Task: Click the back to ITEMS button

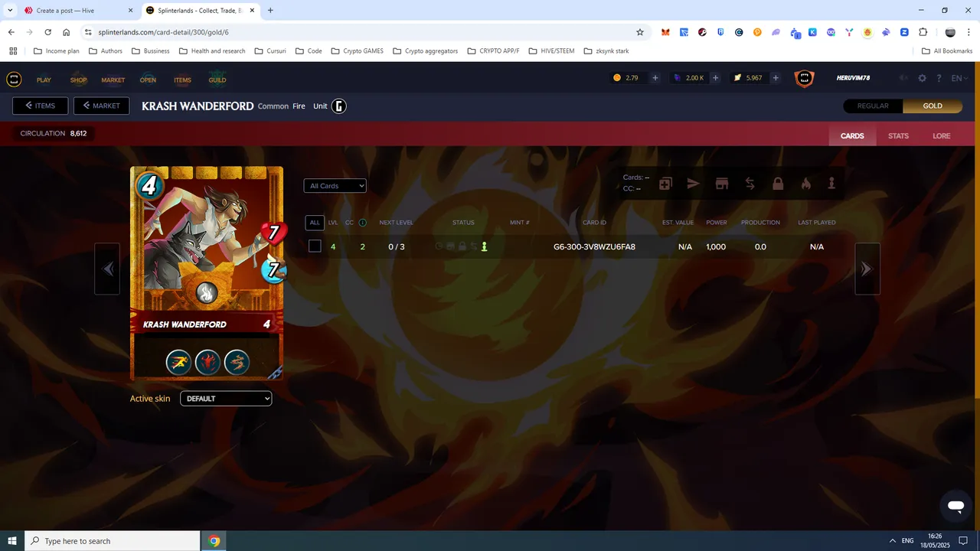Action: click(x=40, y=106)
